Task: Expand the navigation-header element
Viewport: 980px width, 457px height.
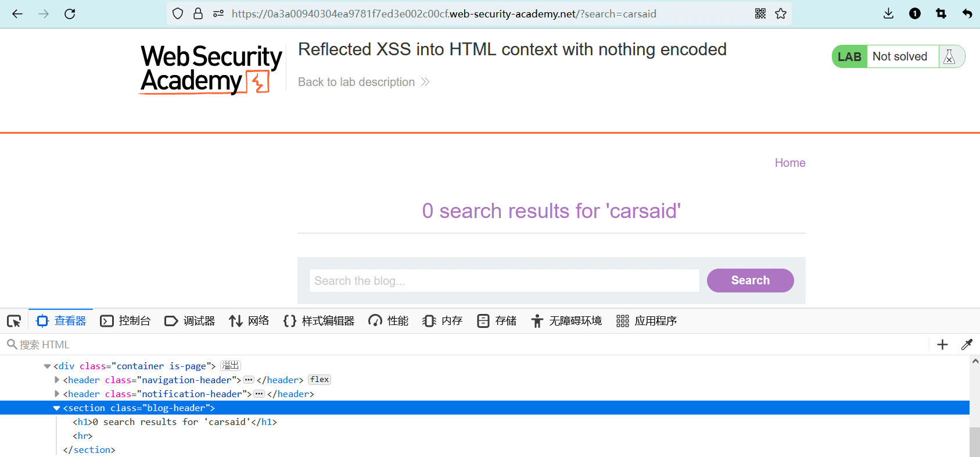Action: click(57, 380)
